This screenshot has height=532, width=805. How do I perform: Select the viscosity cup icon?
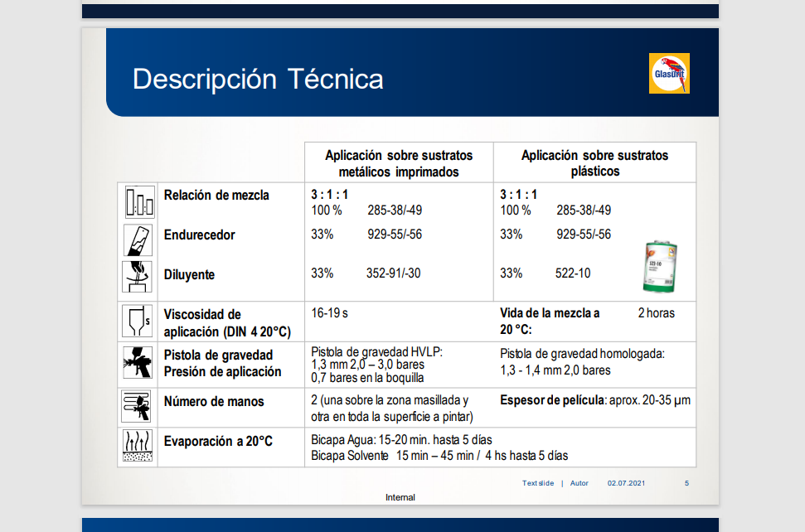[x=139, y=321]
